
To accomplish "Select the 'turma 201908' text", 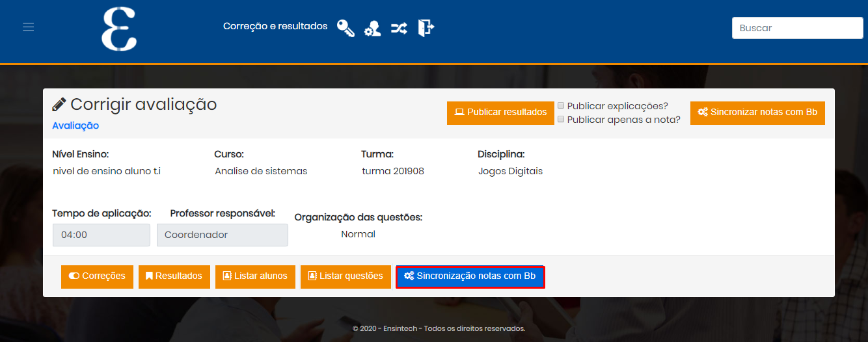I will 393,171.
